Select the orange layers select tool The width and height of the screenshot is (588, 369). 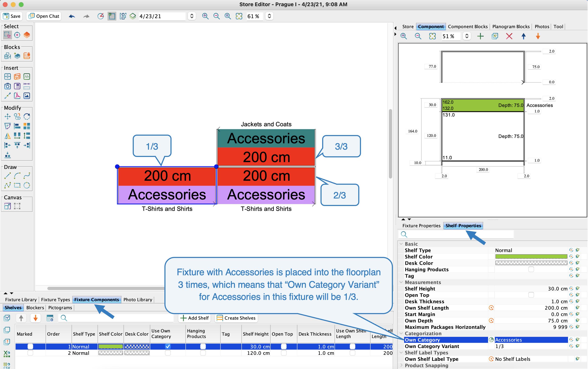[x=26, y=35]
